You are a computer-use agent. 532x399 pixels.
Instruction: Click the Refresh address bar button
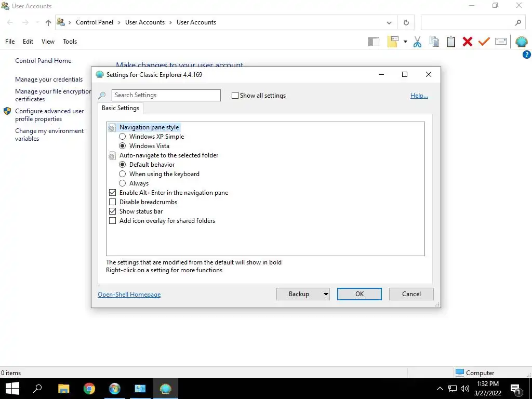click(x=406, y=23)
